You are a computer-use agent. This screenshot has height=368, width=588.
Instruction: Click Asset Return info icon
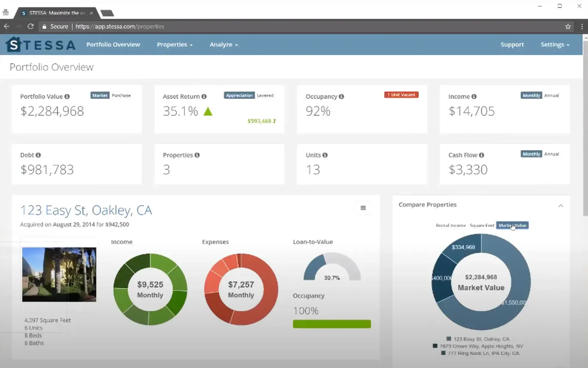204,96
